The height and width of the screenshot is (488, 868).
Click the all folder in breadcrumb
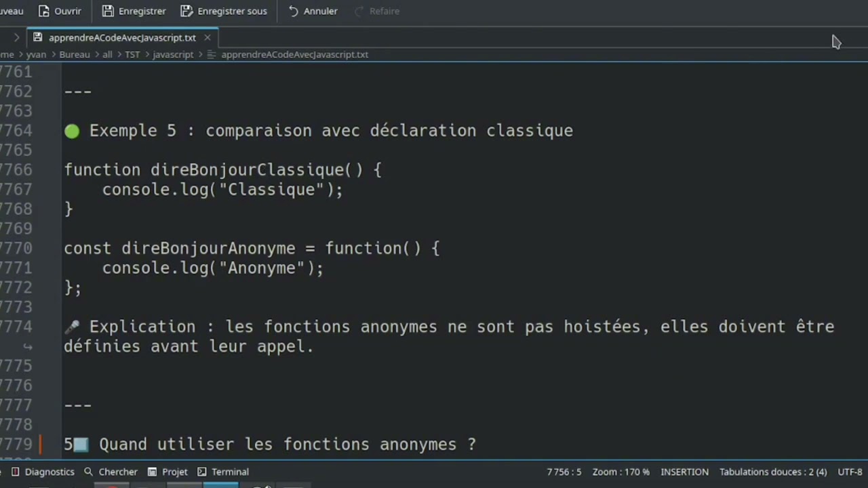coord(107,54)
